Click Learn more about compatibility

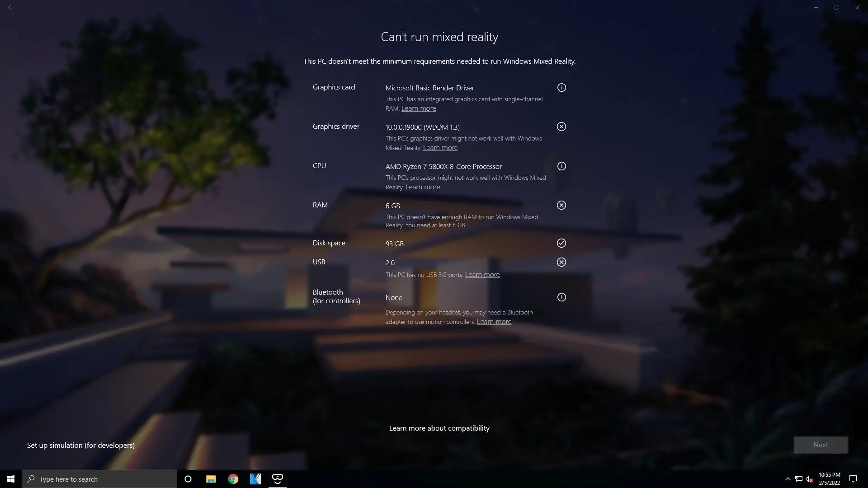pyautogui.click(x=439, y=428)
